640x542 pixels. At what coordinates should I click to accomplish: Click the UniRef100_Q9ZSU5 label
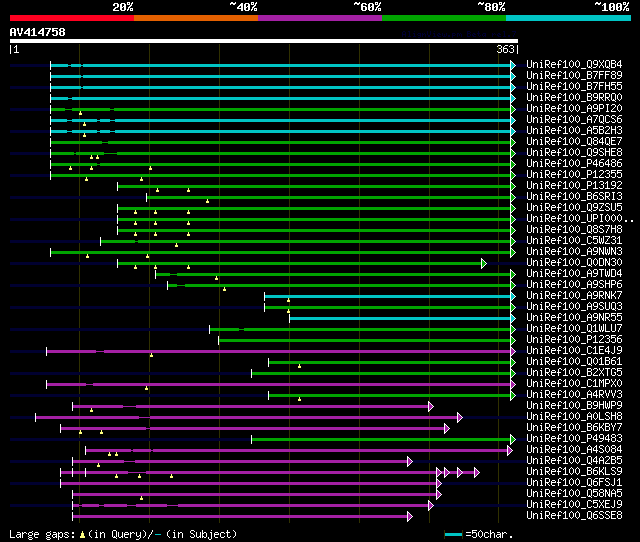pos(574,208)
